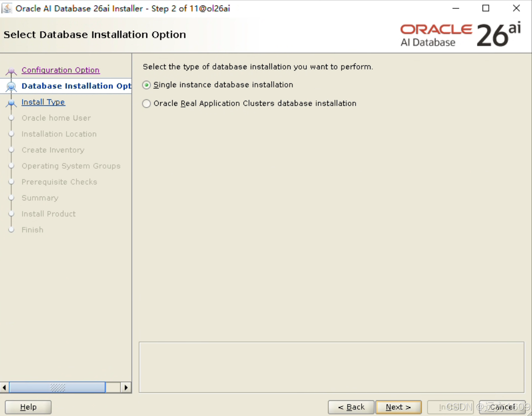532x416 pixels.
Task: Click 'Select the type of database installation' text
Action: coord(258,67)
